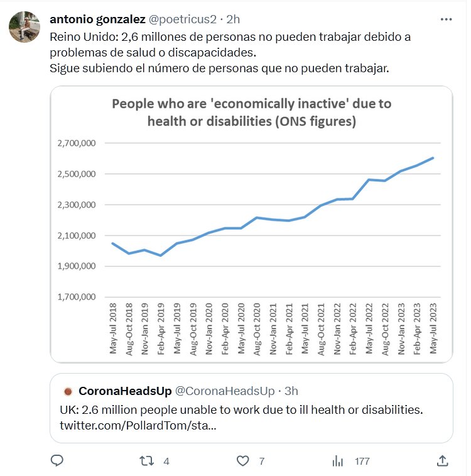
Task: Open the view analytics bar chart icon
Action: (x=338, y=461)
